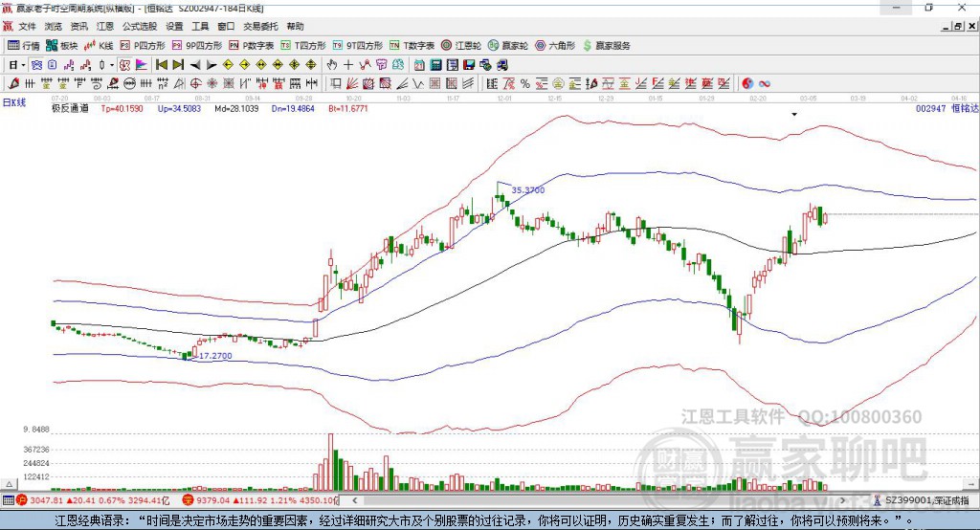Image resolution: width=980 pixels, height=530 pixels.
Task: Select the hand pan tool
Action: click(x=332, y=65)
